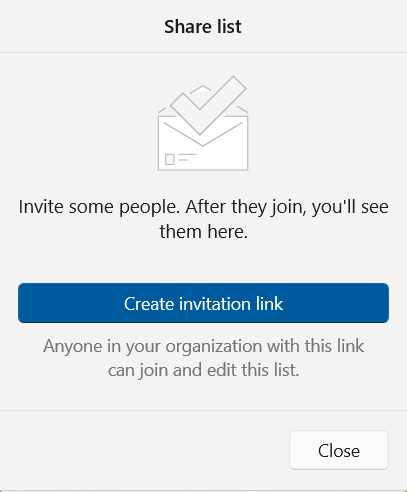Select the Share list dialog title
407x492 pixels.
coord(203,27)
